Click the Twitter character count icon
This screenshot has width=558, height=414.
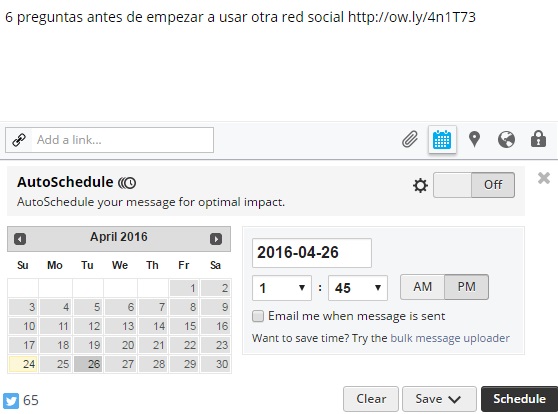11,400
